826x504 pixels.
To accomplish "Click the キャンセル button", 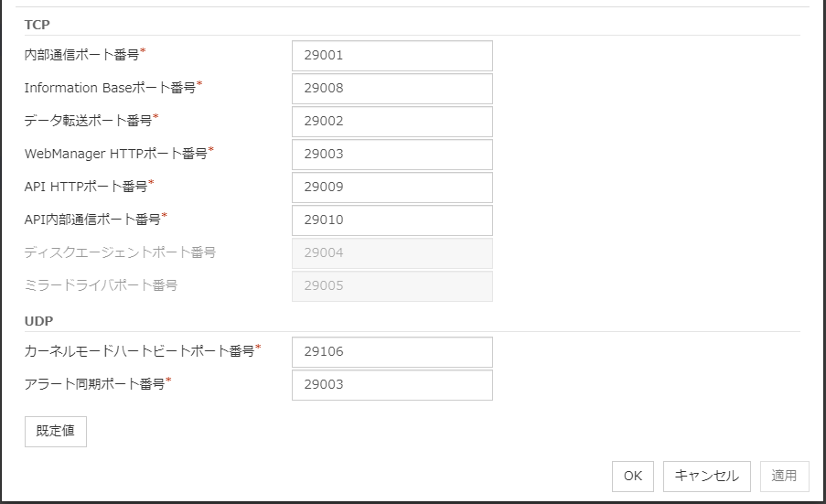I will [x=706, y=476].
